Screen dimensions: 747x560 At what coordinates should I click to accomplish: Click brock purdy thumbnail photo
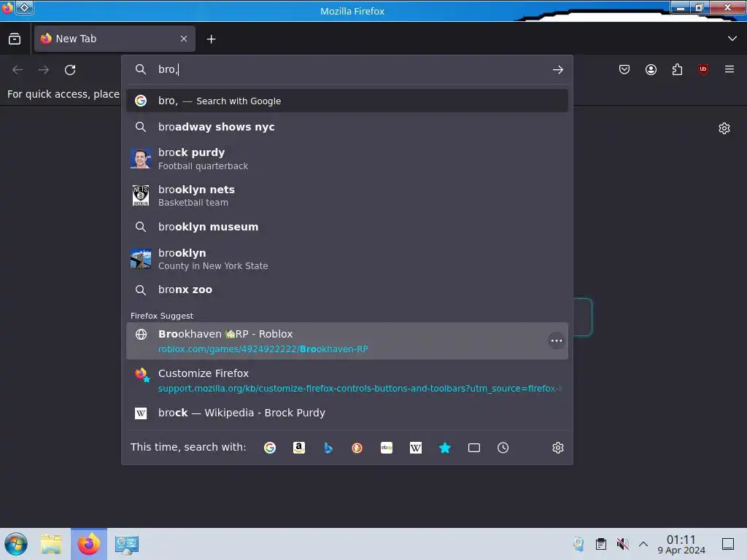tap(141, 158)
